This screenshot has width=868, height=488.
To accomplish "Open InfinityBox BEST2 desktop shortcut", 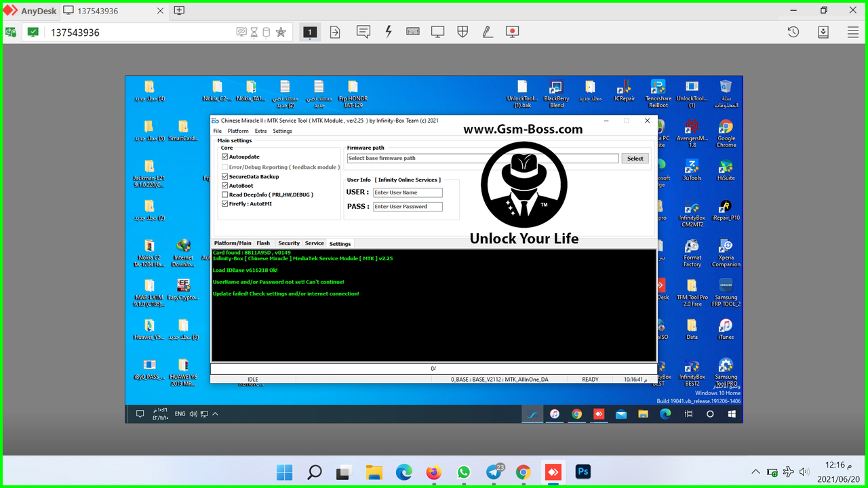I will (692, 373).
